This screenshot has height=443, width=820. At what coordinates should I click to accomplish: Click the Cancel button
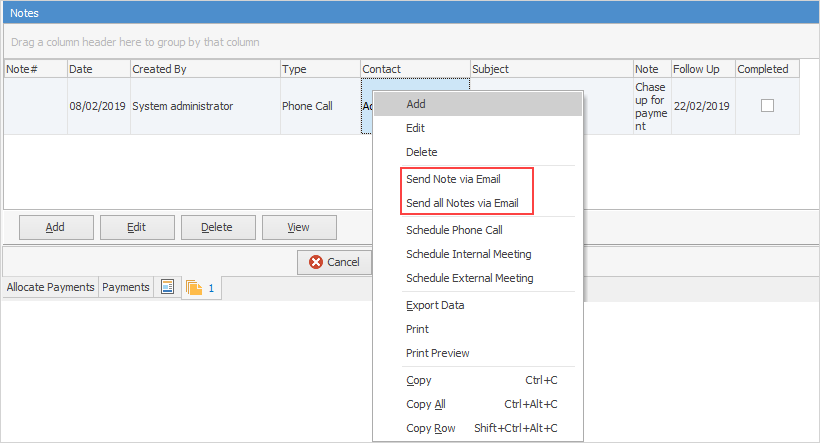click(x=335, y=262)
